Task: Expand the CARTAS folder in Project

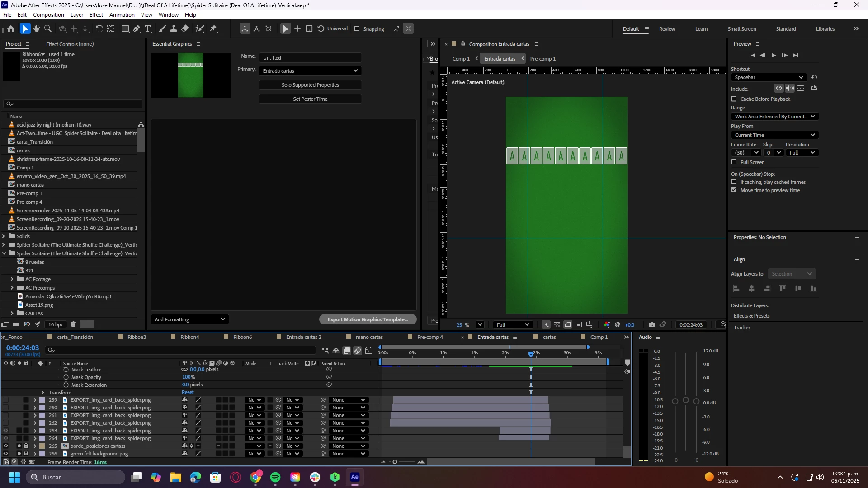Action: (x=12, y=313)
